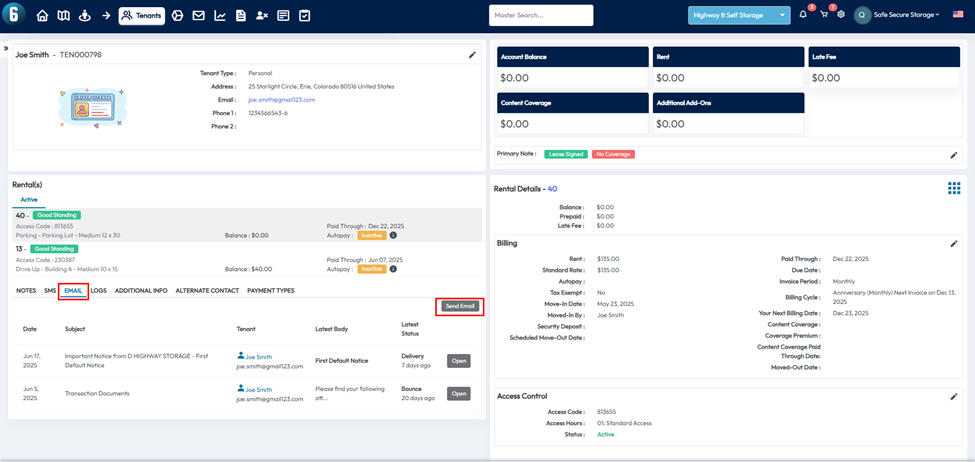Open the Highway B Self Storage dropdown
The image size is (975, 462).
coord(738,15)
